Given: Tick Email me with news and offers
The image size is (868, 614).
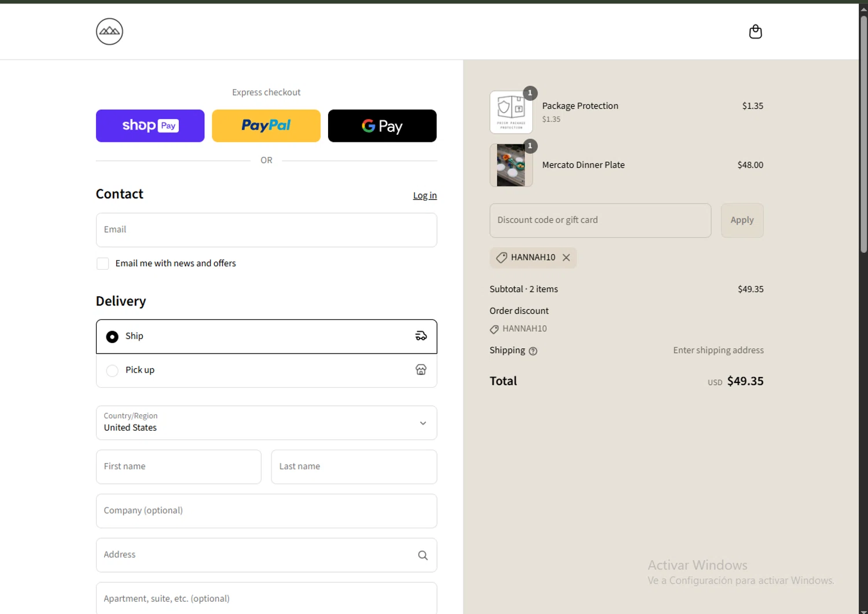Looking at the screenshot, I should 103,263.
